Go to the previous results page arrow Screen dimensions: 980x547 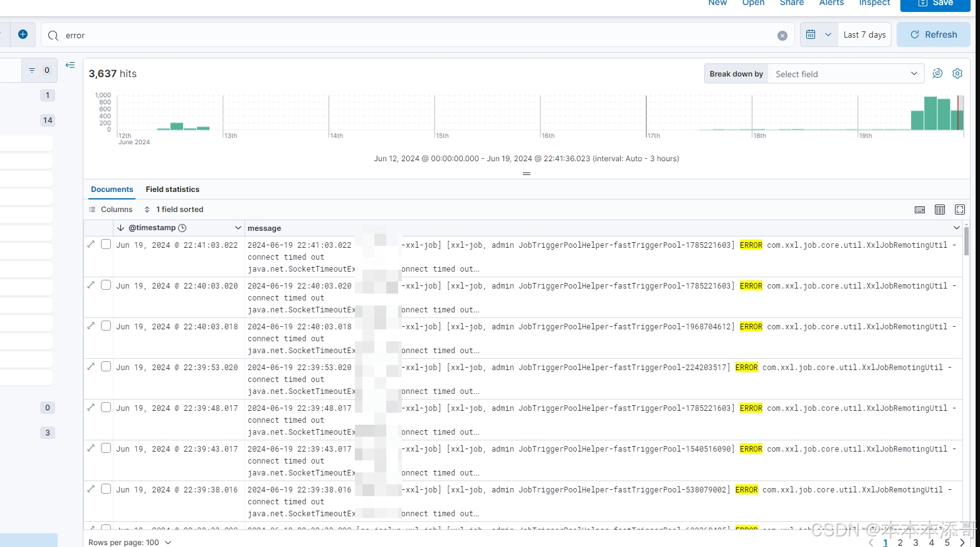pyautogui.click(x=871, y=543)
